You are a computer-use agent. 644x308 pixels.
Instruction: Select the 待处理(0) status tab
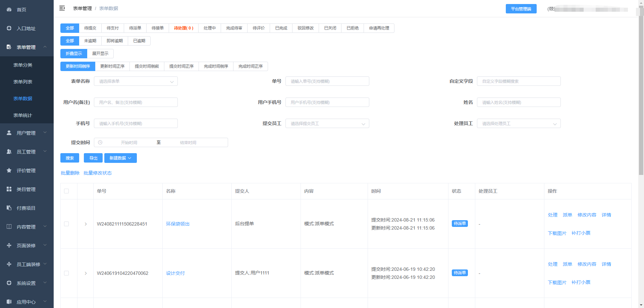point(184,28)
